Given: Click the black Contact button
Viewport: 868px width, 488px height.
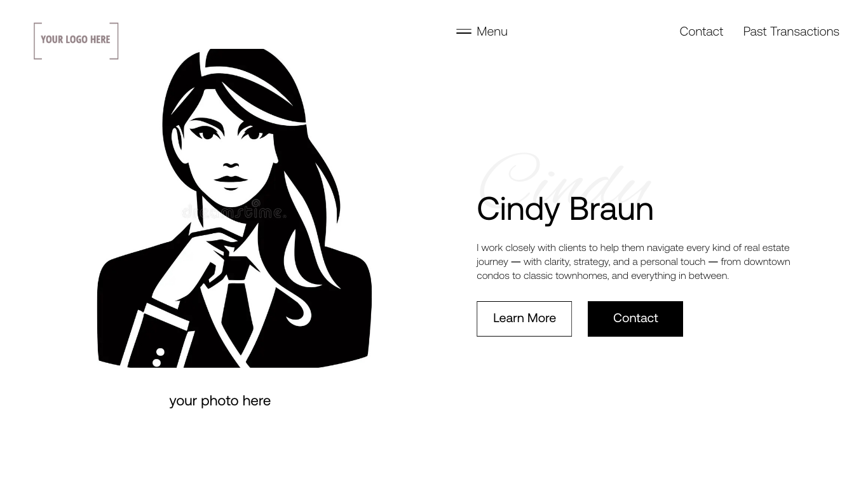Looking at the screenshot, I should [635, 318].
